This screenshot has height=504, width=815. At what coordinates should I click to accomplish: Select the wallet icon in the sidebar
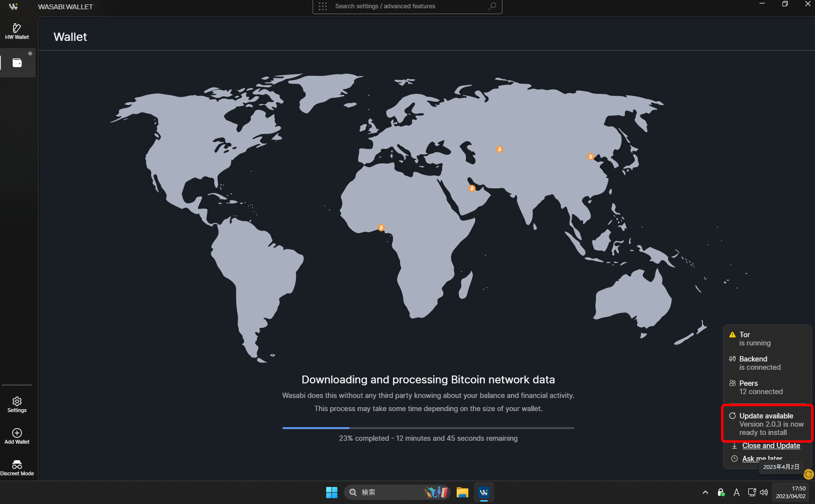(17, 63)
